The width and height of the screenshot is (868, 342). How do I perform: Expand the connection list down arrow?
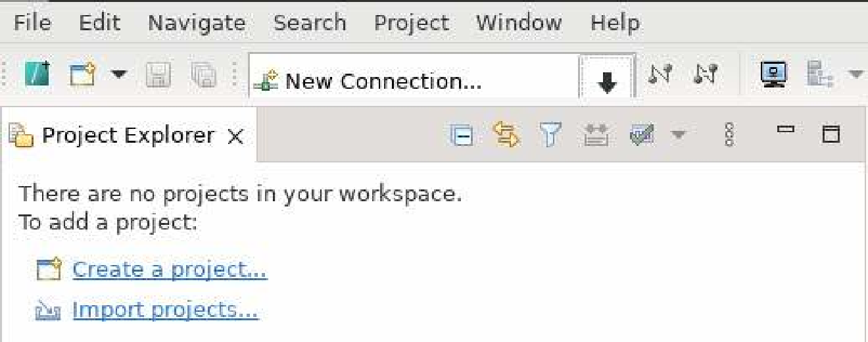(x=608, y=82)
